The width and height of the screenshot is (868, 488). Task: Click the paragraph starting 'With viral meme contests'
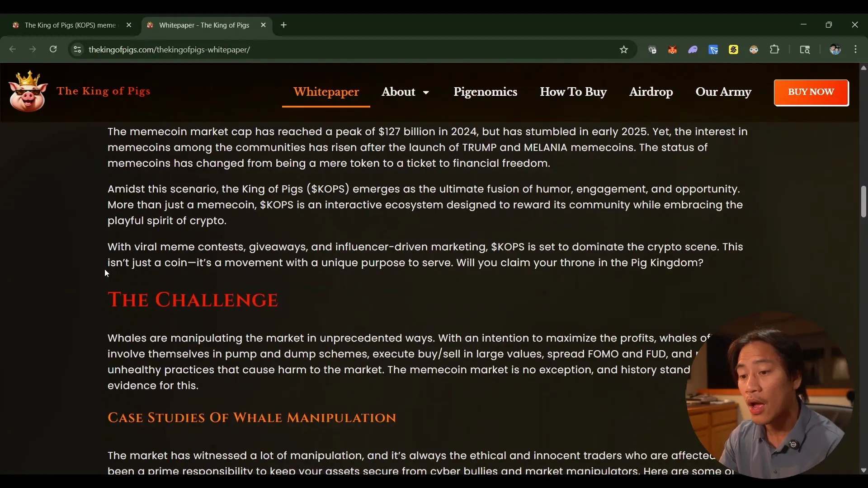[x=425, y=255]
